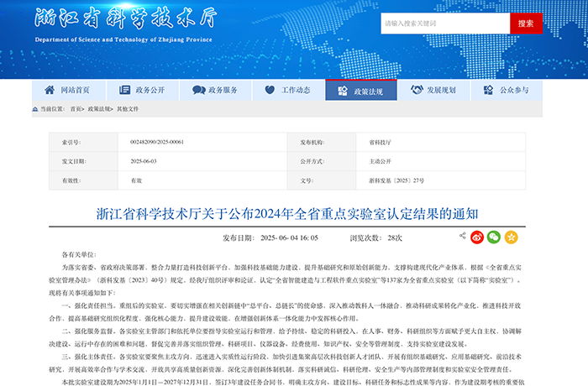Share article to Weibo via red icon
Image resolution: width=588 pixels, height=386 pixels.
(x=477, y=237)
